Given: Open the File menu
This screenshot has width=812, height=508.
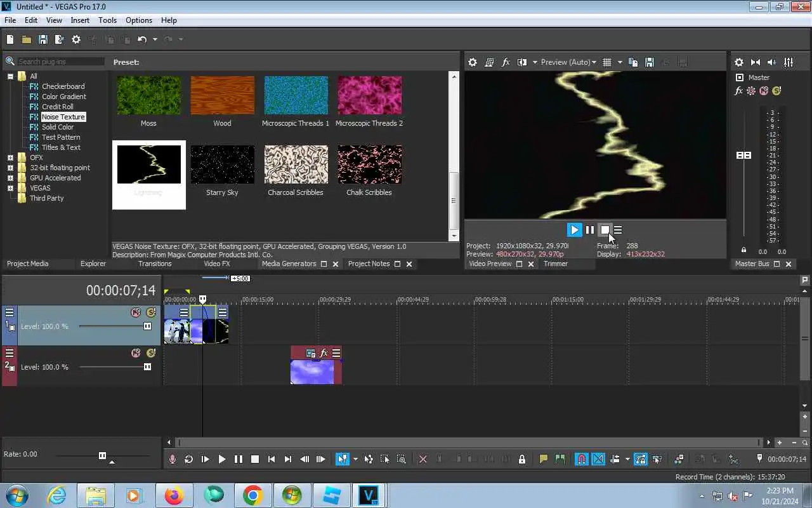Looking at the screenshot, I should 10,20.
